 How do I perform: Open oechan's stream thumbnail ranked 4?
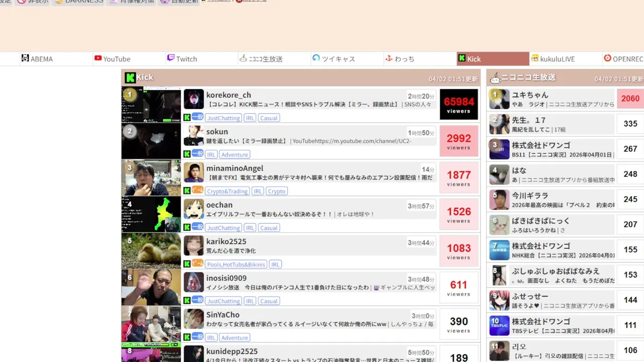point(151,215)
